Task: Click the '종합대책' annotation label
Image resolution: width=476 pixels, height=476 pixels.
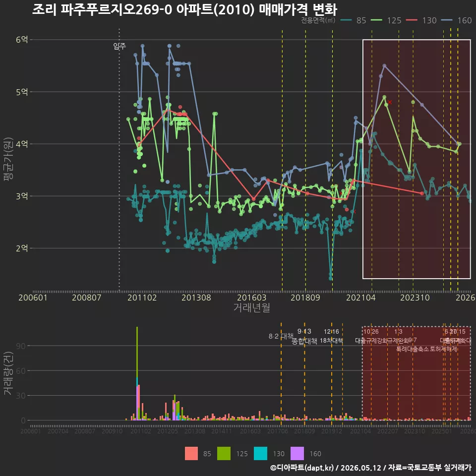Action: click(304, 341)
